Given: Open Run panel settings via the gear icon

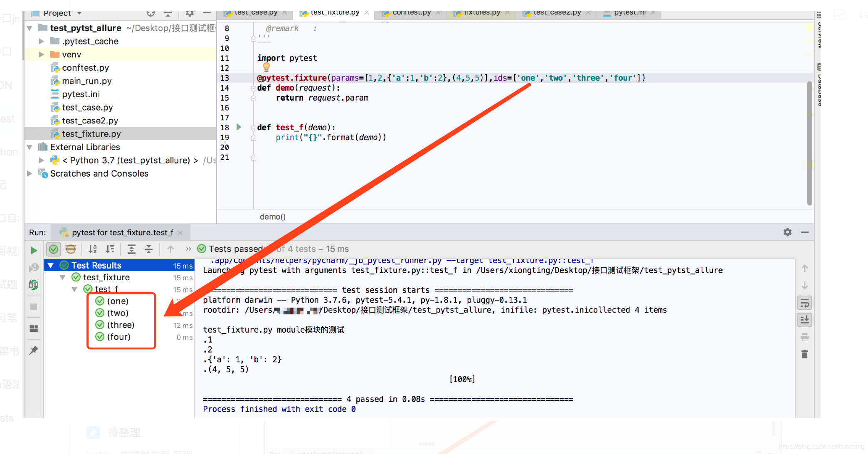Looking at the screenshot, I should click(787, 232).
